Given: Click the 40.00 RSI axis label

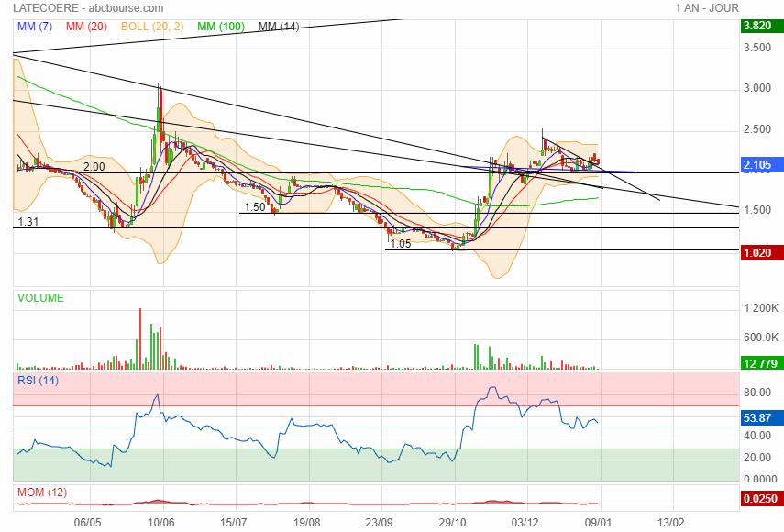Looking at the screenshot, I should [x=757, y=436].
